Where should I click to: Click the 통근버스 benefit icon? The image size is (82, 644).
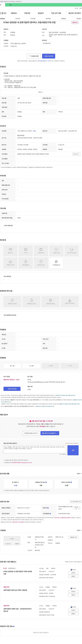point(11,251)
